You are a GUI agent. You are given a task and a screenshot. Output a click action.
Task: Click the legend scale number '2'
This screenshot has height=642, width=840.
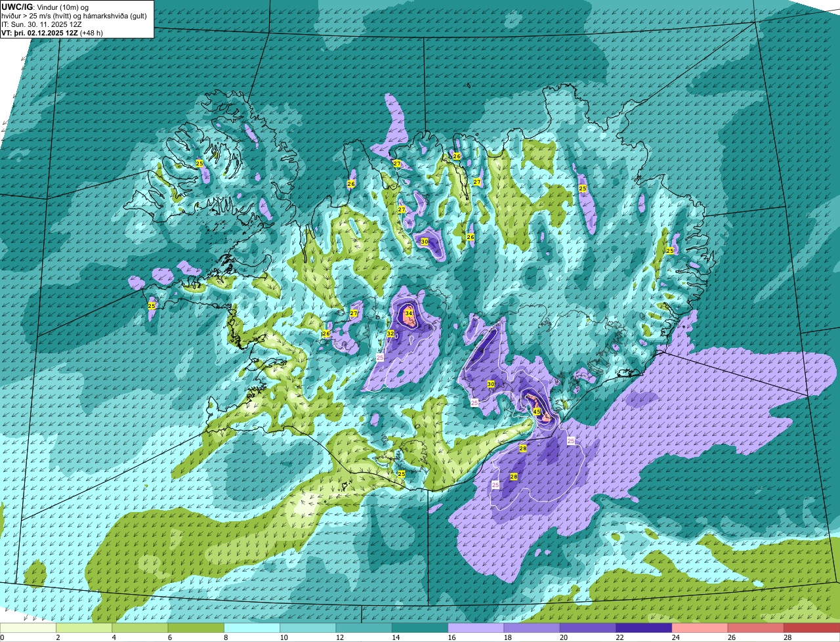click(57, 637)
